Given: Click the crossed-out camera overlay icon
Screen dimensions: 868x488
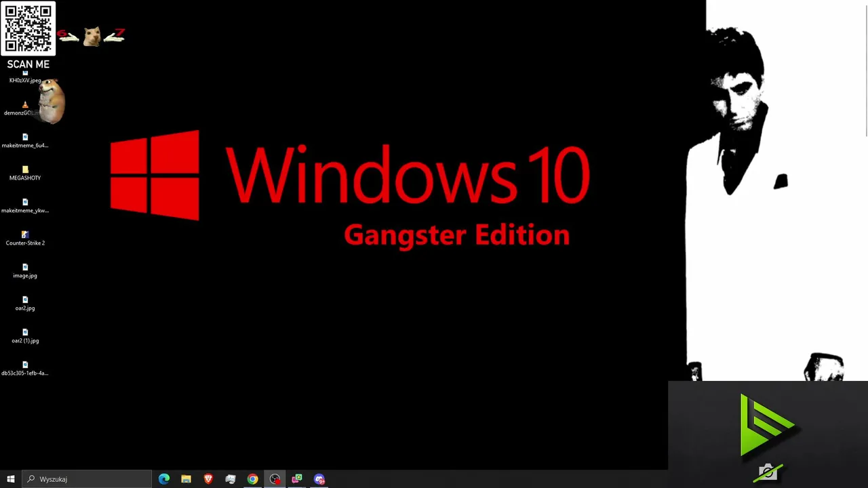Looking at the screenshot, I should coord(768,472).
